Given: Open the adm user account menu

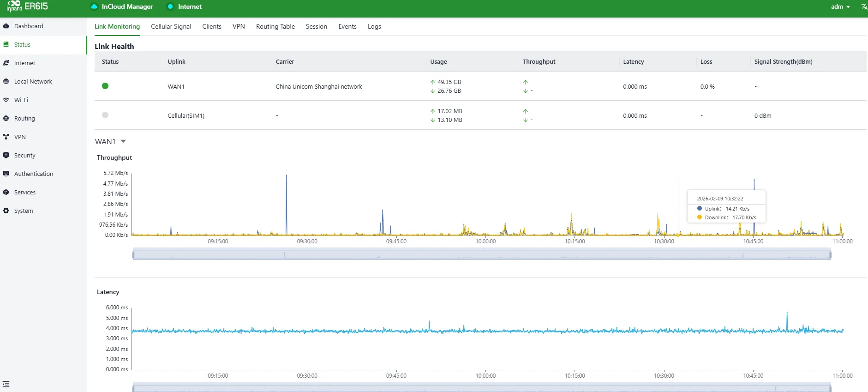Looking at the screenshot, I should pos(840,6).
